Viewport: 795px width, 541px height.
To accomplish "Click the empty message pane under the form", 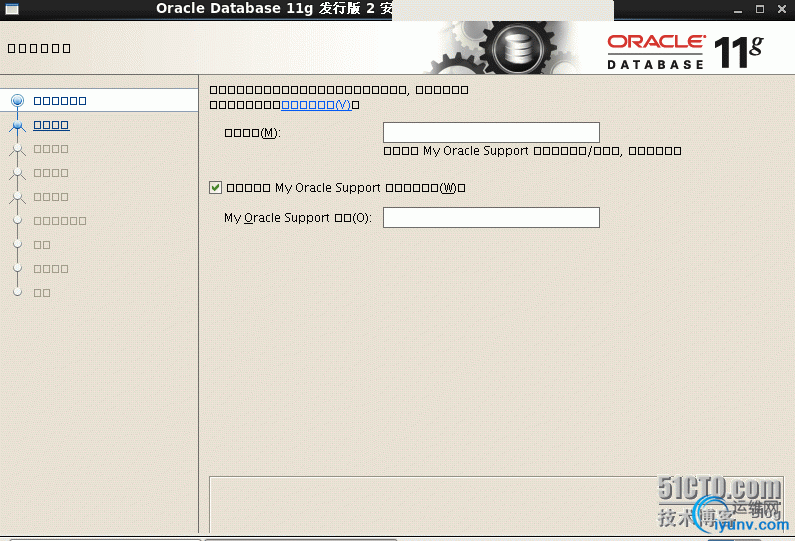I will (x=496, y=504).
